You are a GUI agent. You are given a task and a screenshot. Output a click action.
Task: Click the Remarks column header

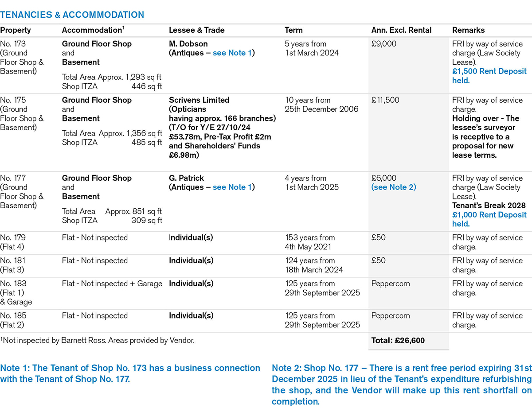tap(468, 30)
